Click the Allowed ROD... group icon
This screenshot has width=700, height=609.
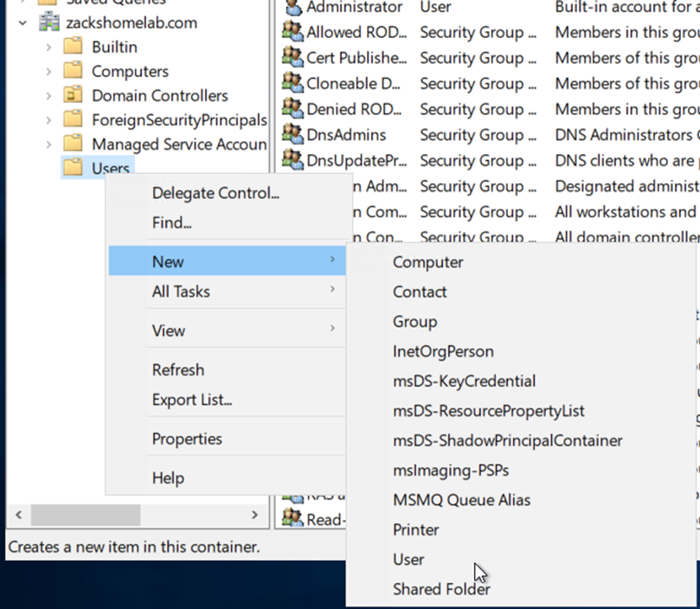coord(292,32)
